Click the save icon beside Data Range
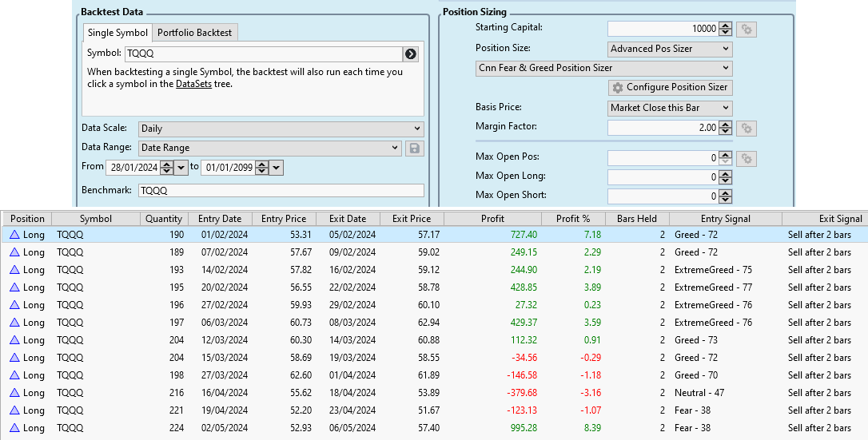868x440 pixels. [415, 148]
